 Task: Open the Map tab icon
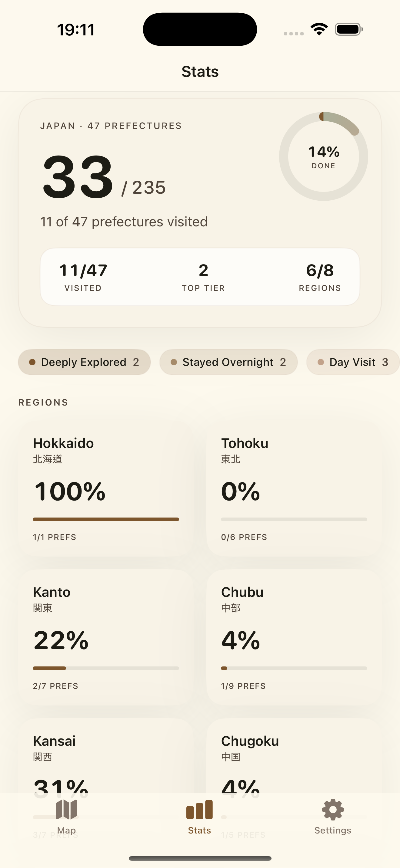point(66,809)
